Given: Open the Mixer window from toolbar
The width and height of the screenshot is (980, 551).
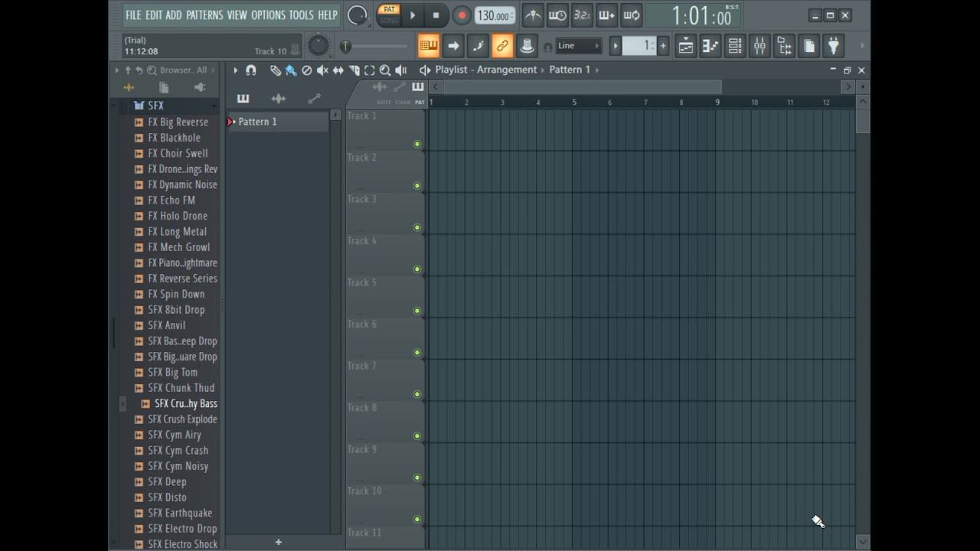Looking at the screenshot, I should tap(759, 46).
